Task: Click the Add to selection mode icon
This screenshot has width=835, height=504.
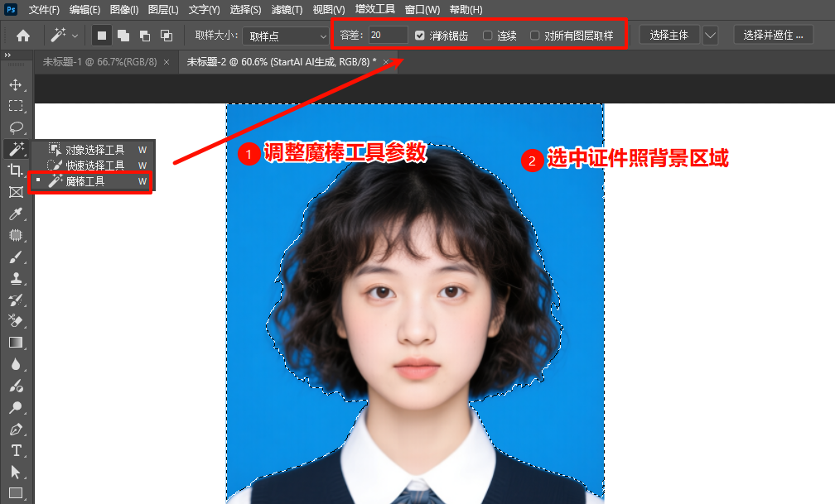Action: click(x=123, y=36)
